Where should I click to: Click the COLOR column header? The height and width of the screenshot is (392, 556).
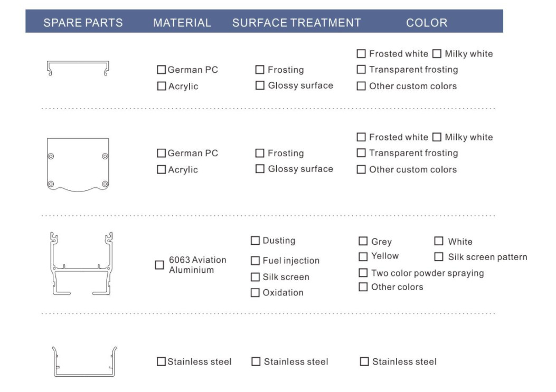click(427, 23)
